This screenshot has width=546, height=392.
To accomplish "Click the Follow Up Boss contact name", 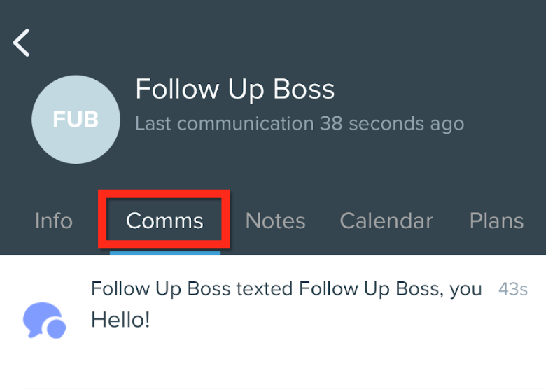I will [235, 90].
